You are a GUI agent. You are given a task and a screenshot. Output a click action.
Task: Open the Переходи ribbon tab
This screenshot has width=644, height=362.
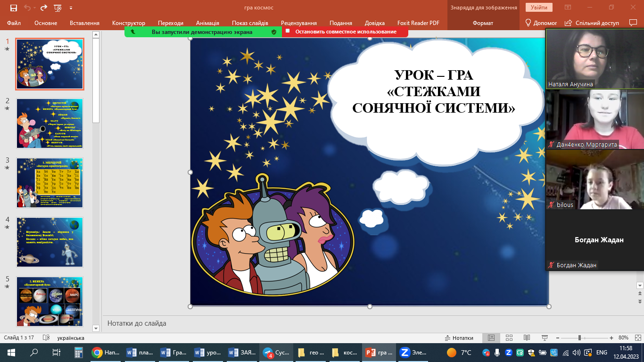point(171,23)
